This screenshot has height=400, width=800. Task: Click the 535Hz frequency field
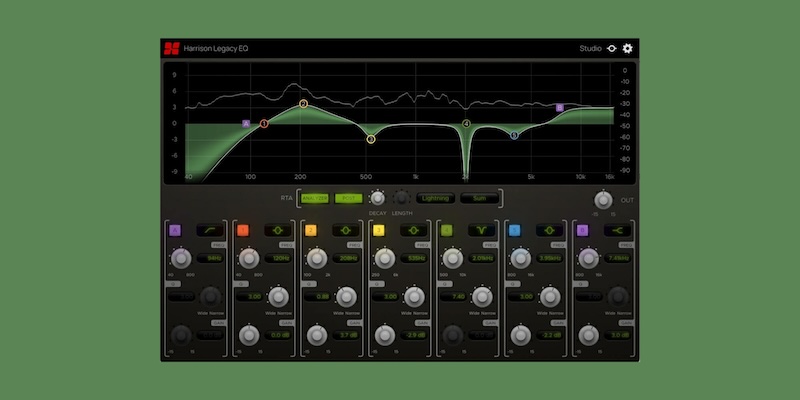coord(414,259)
